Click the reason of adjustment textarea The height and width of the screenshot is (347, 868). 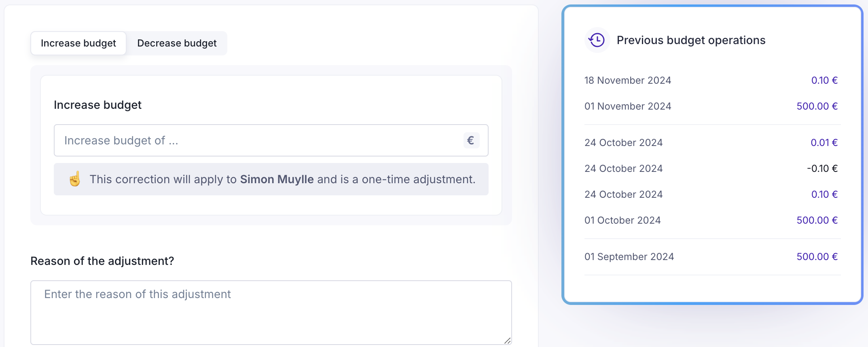pos(271,312)
